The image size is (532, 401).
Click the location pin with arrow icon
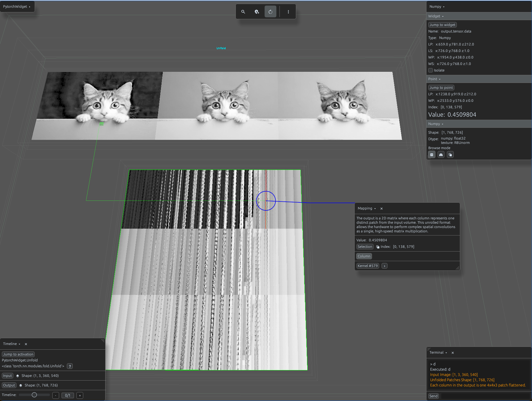click(x=257, y=12)
